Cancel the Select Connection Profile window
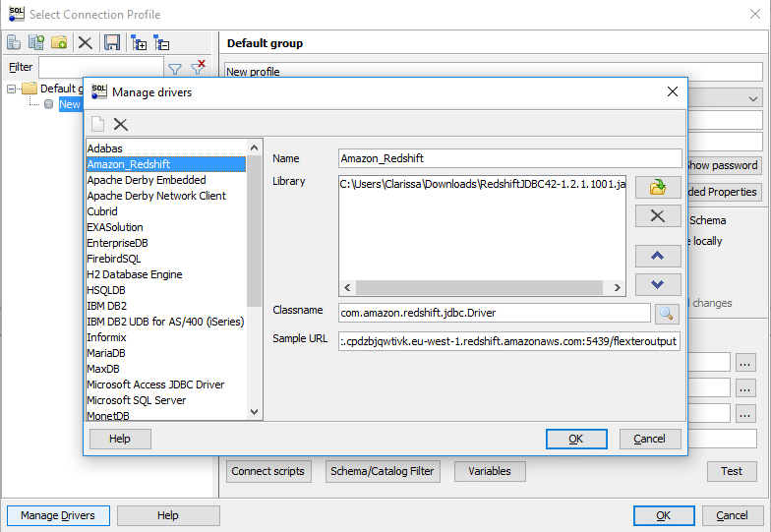771x532 pixels. click(x=732, y=515)
